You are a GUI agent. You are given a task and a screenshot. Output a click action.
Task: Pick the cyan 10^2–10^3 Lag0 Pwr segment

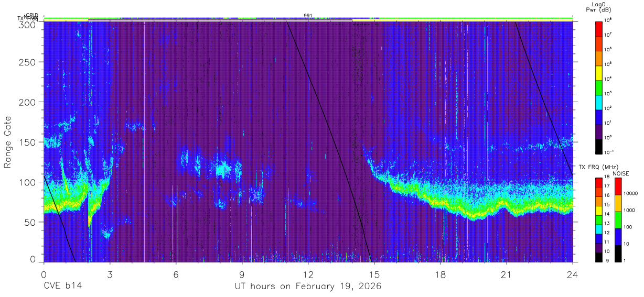pyautogui.click(x=599, y=102)
